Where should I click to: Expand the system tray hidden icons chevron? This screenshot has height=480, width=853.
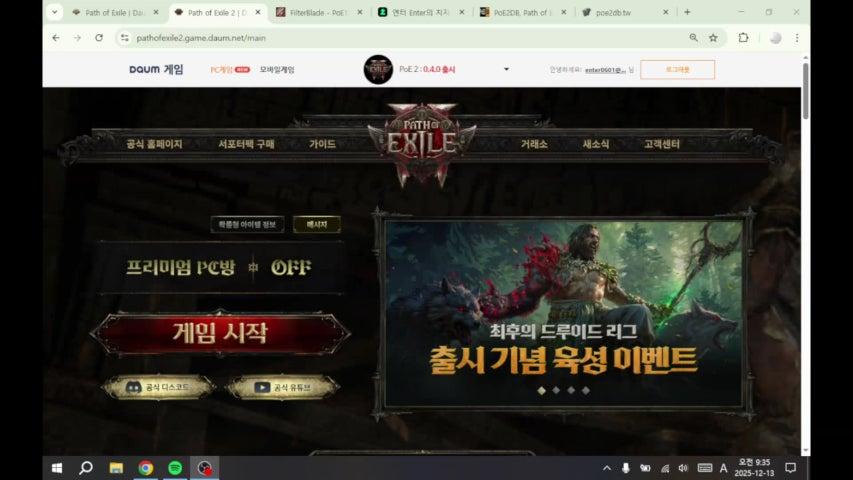607,468
